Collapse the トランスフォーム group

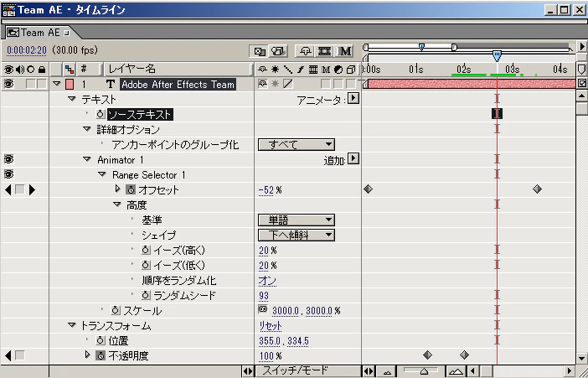click(x=72, y=325)
